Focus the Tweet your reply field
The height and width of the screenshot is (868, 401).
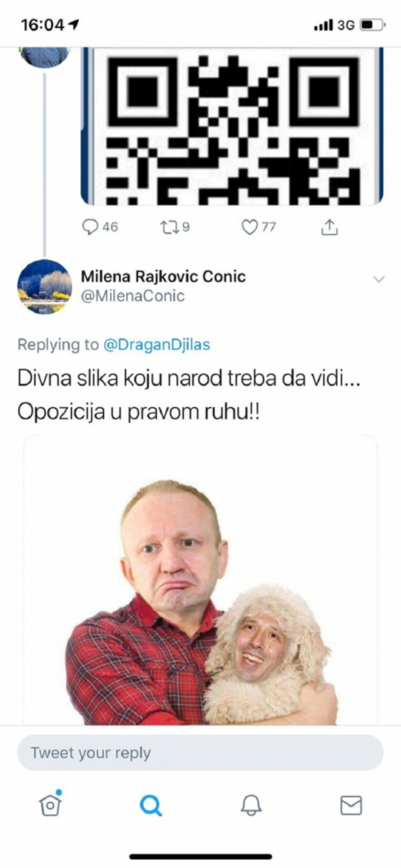(x=200, y=753)
